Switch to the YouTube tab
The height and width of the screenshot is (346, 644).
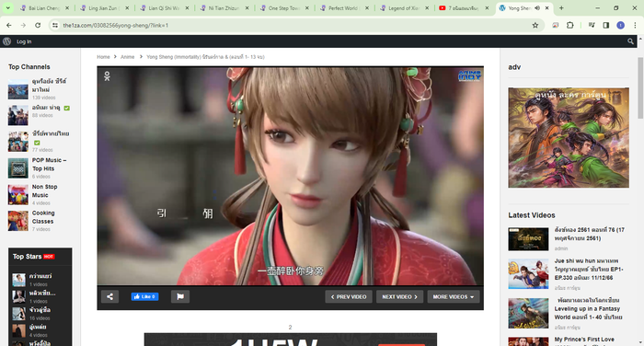click(x=464, y=7)
